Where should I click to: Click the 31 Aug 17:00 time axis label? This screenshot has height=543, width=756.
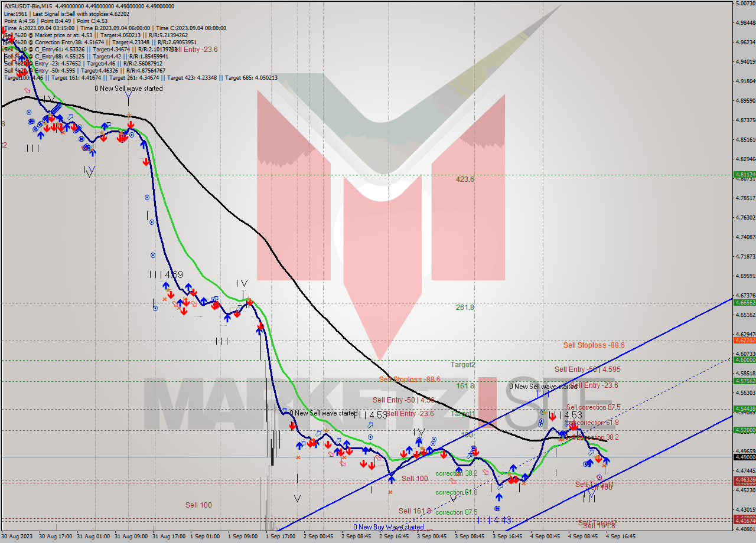pyautogui.click(x=168, y=537)
